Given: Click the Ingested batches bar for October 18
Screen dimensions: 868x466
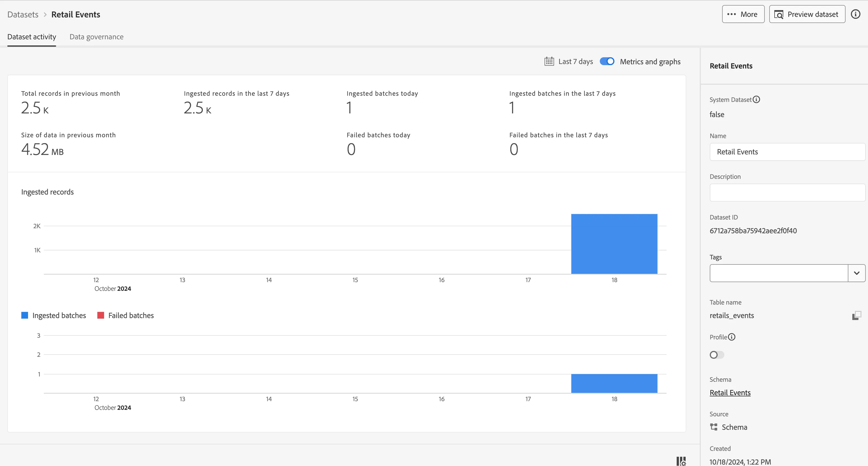Looking at the screenshot, I should 614,383.
